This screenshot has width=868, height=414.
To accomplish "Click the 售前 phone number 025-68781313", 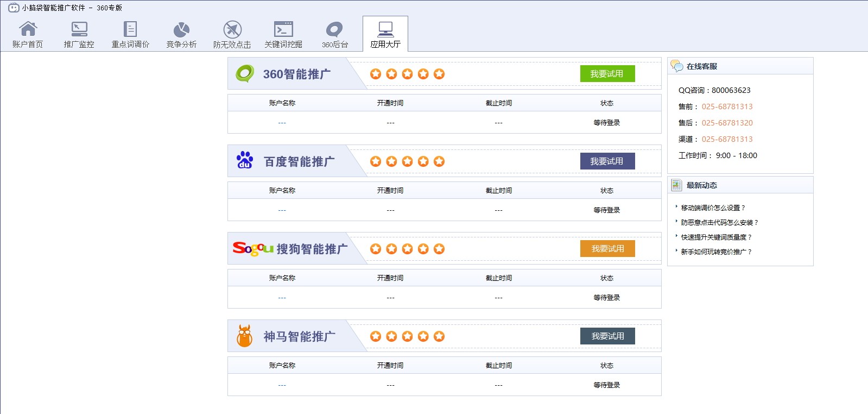I will [727, 106].
